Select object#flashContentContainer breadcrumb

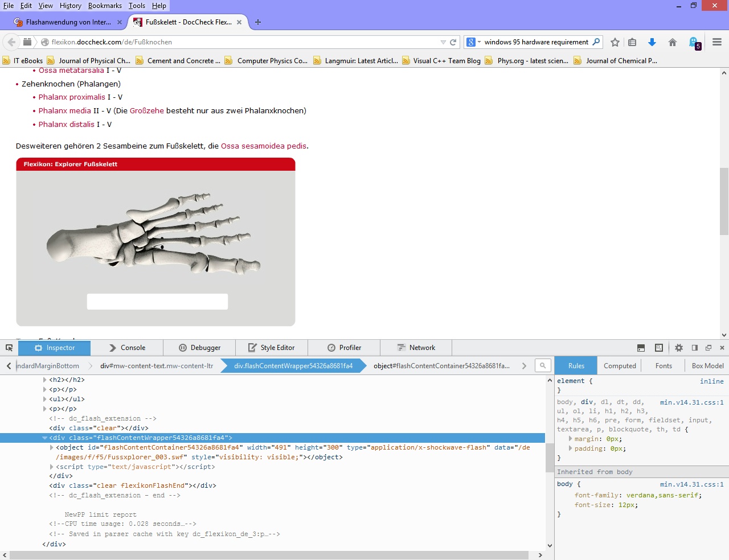[441, 366]
